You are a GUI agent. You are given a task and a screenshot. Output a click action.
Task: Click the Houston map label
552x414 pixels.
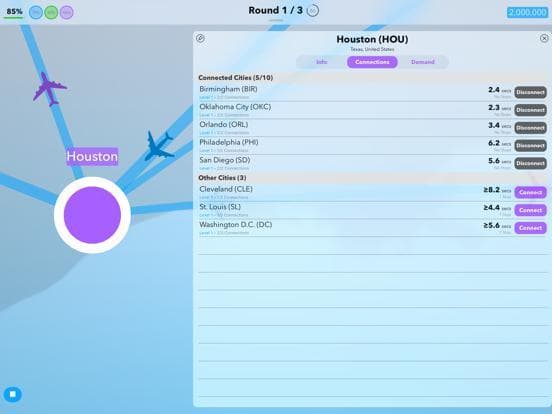[x=92, y=156]
